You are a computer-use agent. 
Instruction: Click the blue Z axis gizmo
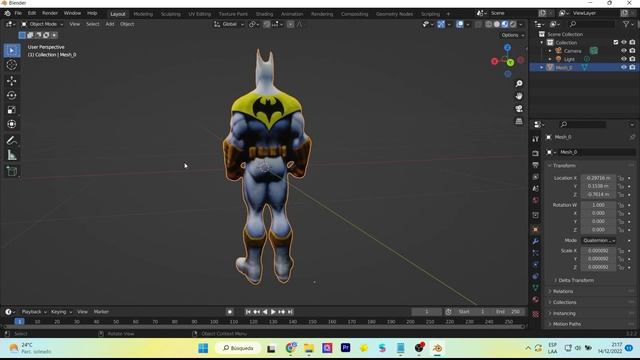(507, 48)
